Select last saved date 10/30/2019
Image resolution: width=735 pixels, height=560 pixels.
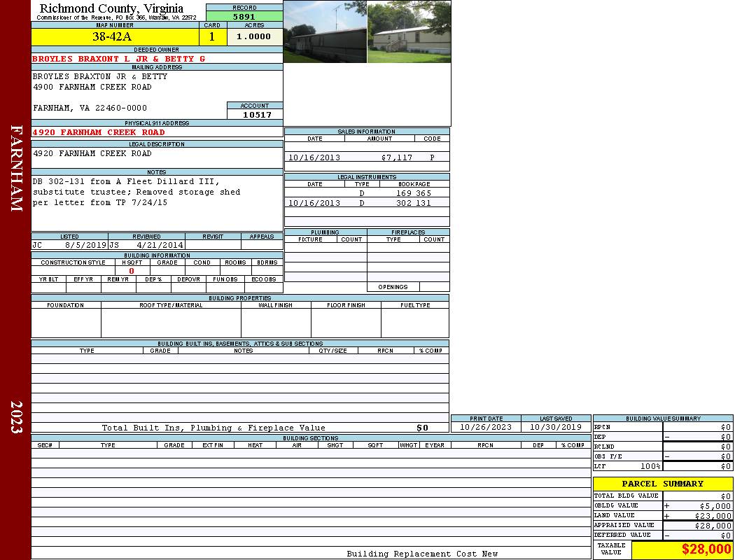coord(556,427)
